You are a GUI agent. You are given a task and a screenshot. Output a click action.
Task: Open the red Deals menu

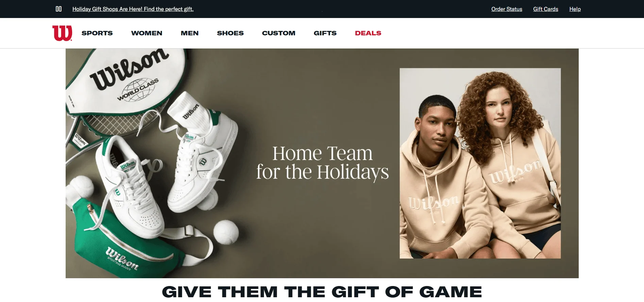pyautogui.click(x=368, y=33)
